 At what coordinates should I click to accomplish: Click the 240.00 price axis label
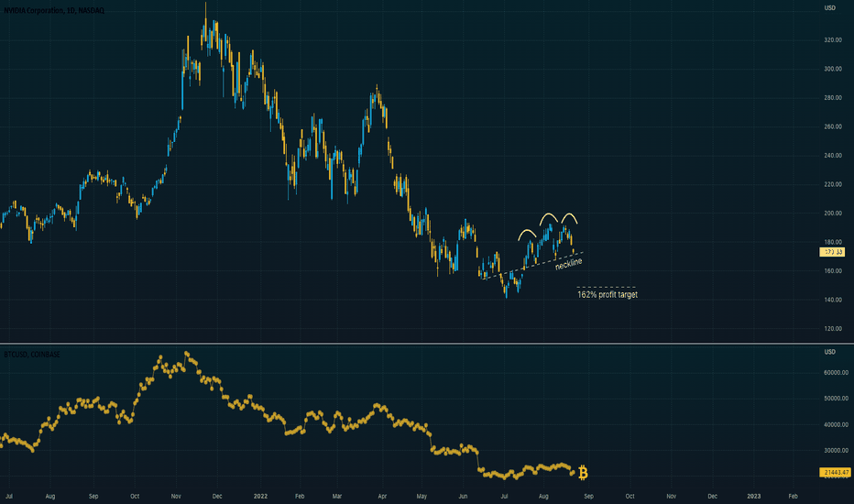(x=833, y=156)
